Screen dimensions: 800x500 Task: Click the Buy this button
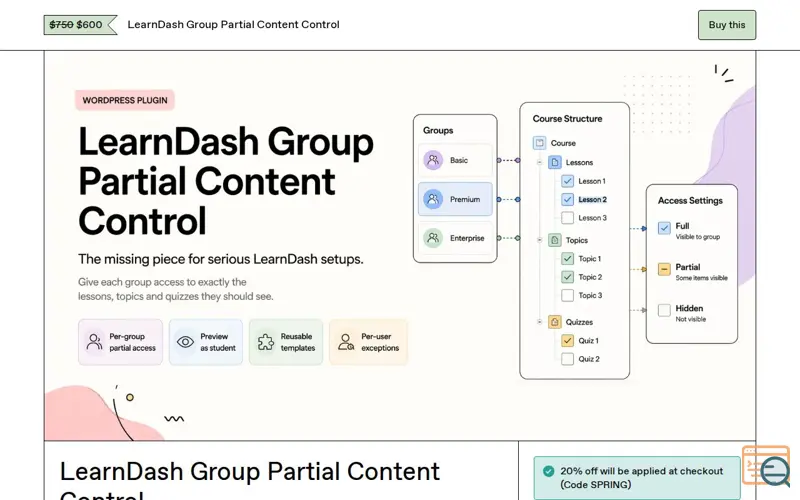pyautogui.click(x=727, y=25)
